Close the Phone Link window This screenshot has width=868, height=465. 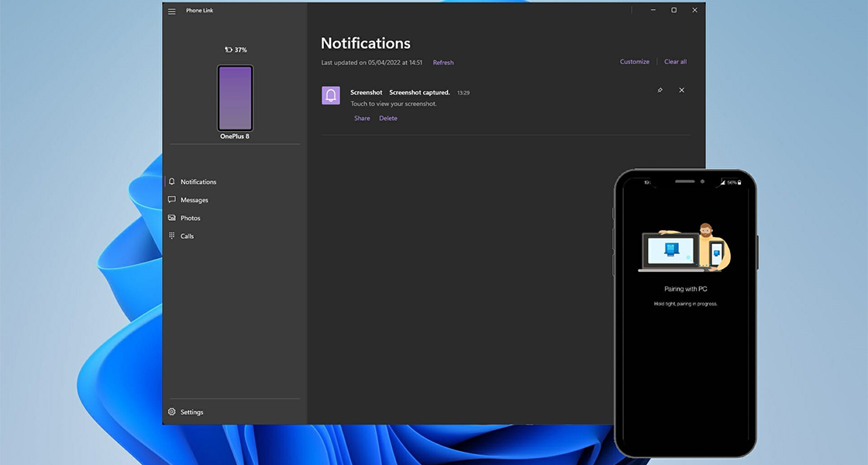tap(694, 10)
